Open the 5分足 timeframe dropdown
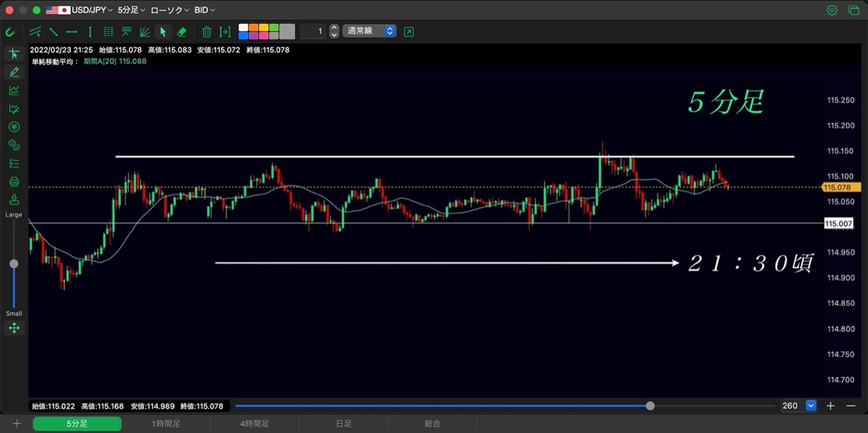Image resolution: width=868 pixels, height=433 pixels. 132,10
